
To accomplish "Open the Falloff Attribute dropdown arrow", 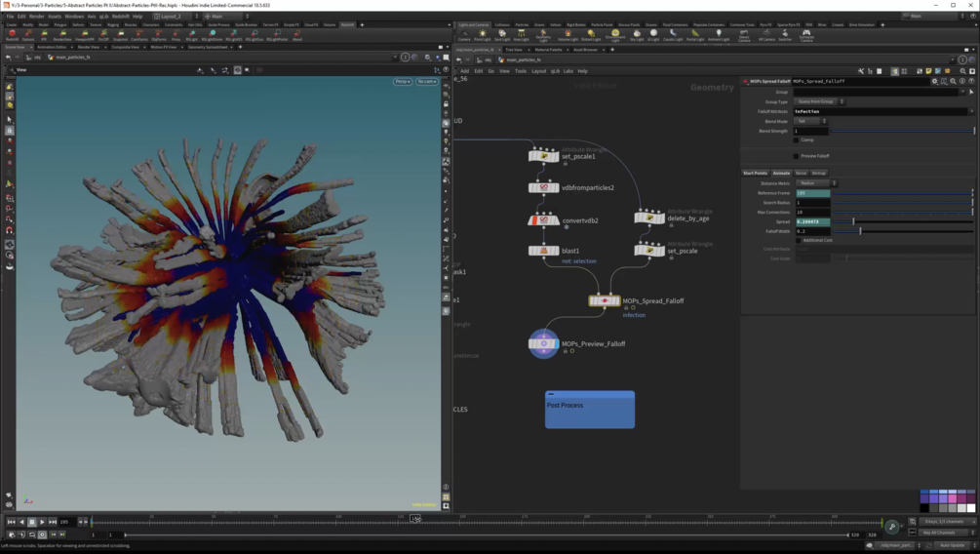I will 971,111.
